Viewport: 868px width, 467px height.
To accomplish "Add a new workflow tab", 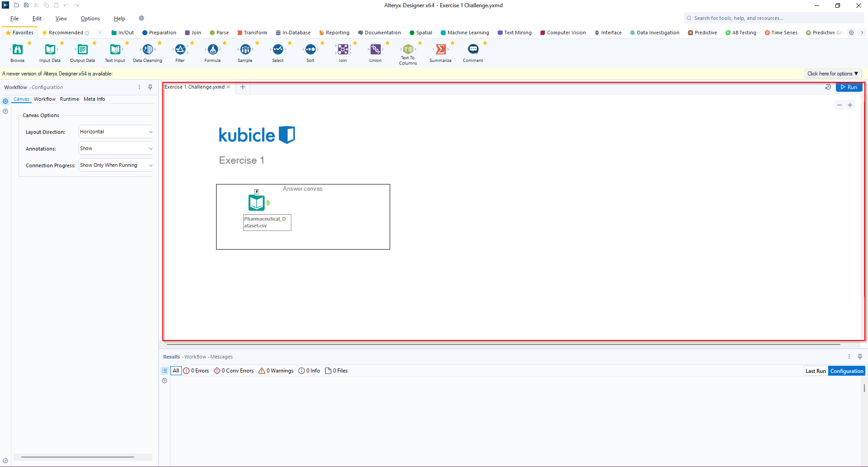I will (x=243, y=87).
